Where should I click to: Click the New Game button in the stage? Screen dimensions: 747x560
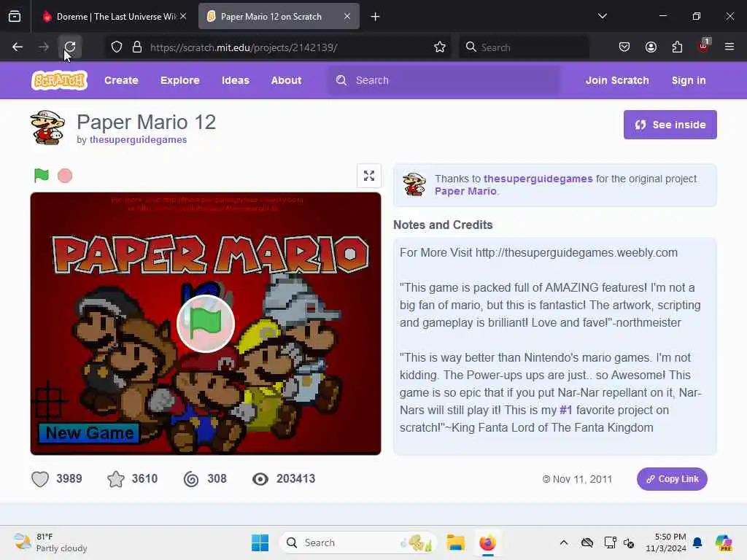[x=89, y=433]
